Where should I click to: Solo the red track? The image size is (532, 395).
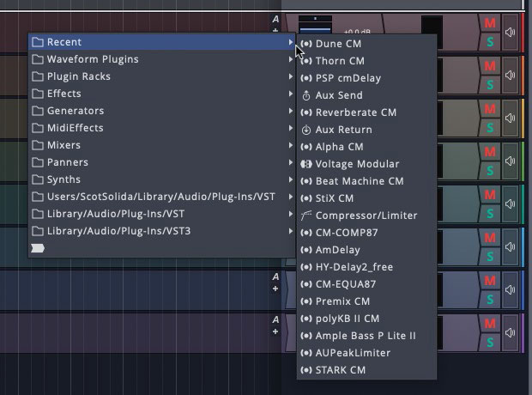click(490, 42)
